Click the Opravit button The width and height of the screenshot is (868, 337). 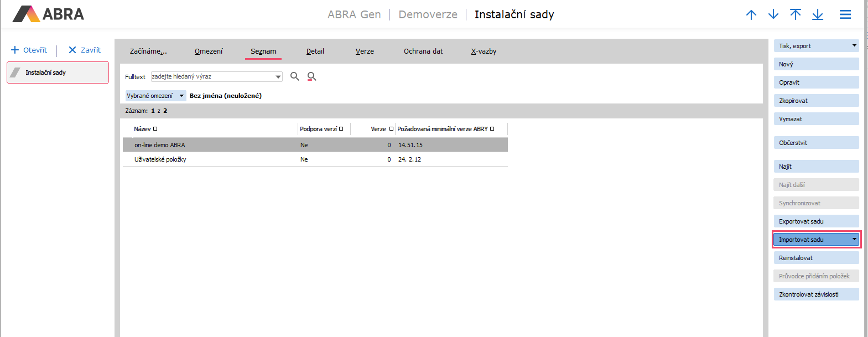click(817, 82)
